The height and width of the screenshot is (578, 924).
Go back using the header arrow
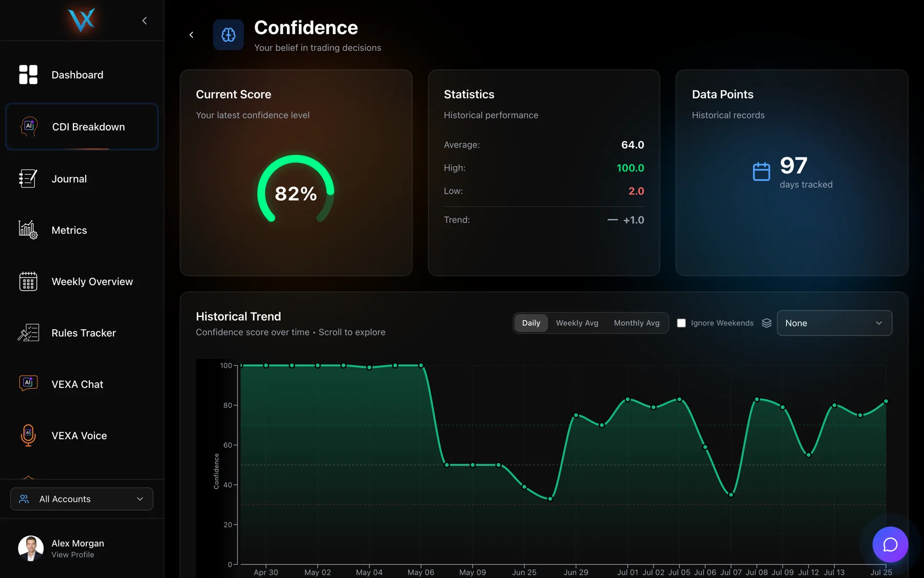pos(191,34)
